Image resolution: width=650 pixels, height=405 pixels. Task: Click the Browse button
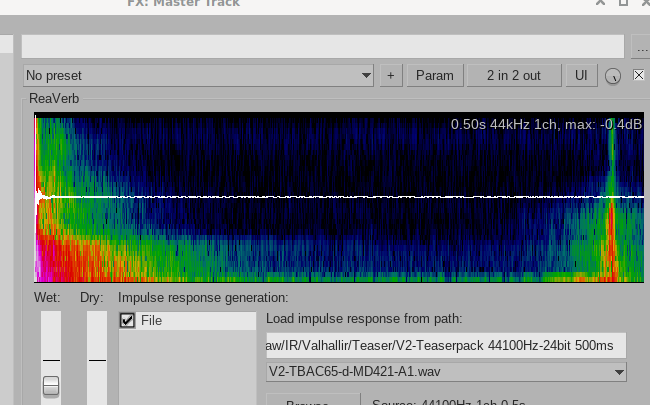[x=313, y=399]
